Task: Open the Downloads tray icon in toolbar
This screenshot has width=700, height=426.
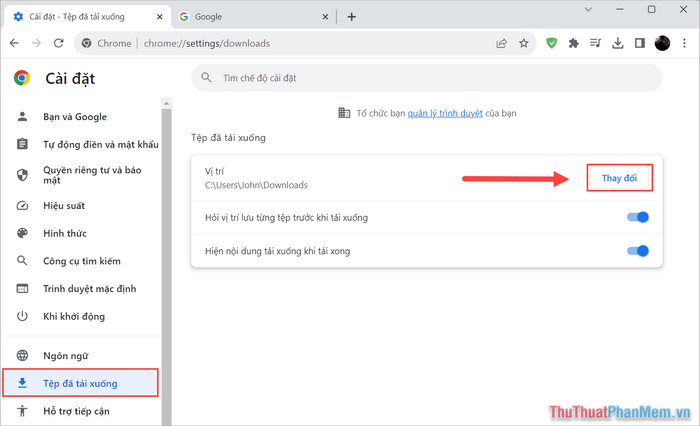Action: click(x=618, y=43)
